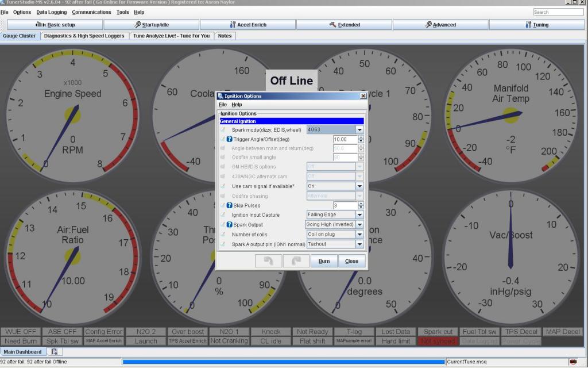Screen dimensions: 588x368
Task: Switch to Diagnostics & High Speed Loggers tab
Action: [84, 36]
